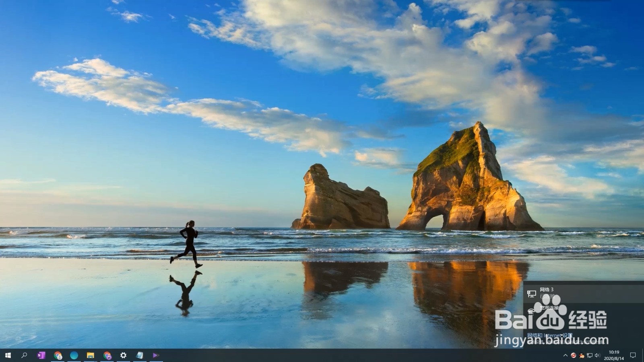The height and width of the screenshot is (362, 644).
Task: Show hidden system tray icons
Action: tap(565, 356)
